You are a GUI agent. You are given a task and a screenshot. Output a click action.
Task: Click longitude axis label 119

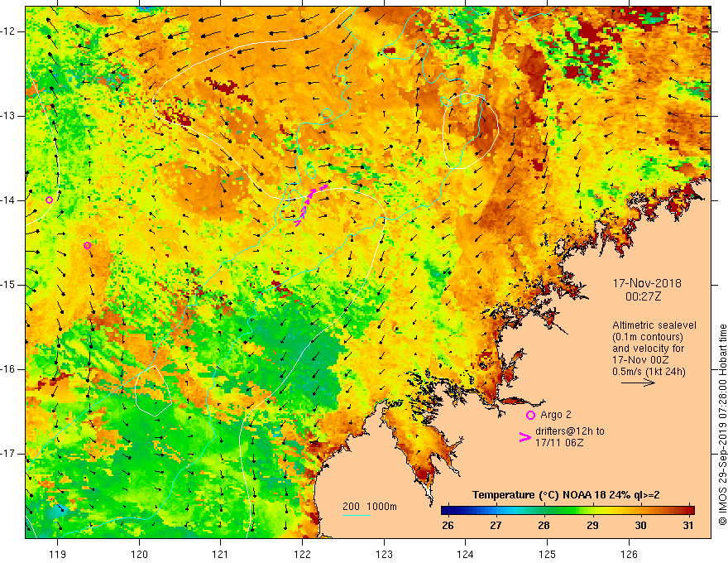click(57, 554)
